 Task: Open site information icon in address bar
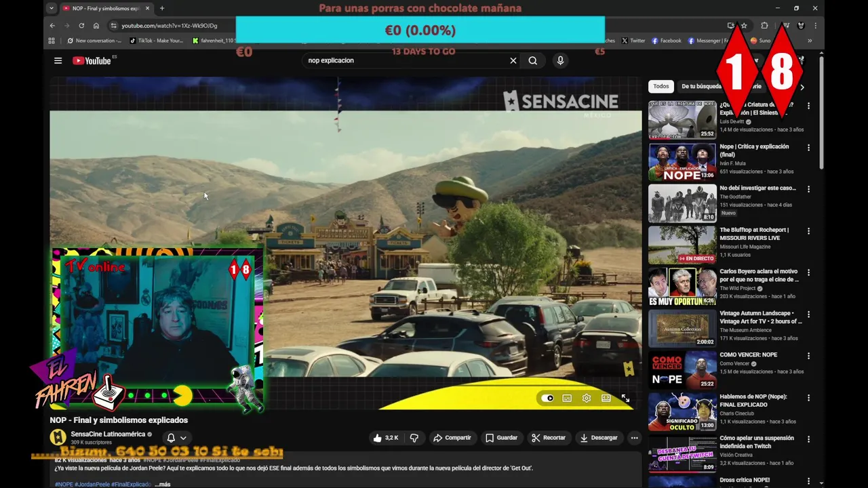pos(113,26)
